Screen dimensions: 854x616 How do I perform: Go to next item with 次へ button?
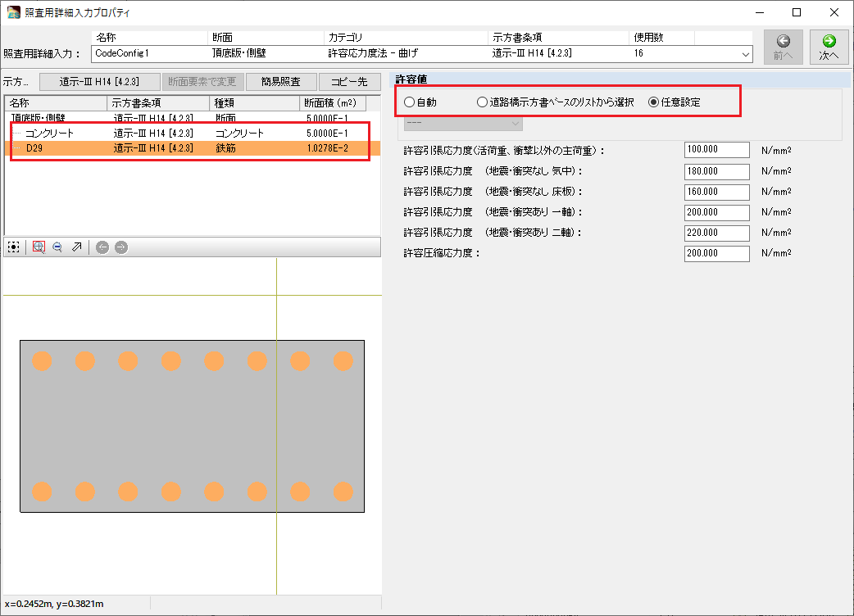coord(829,48)
